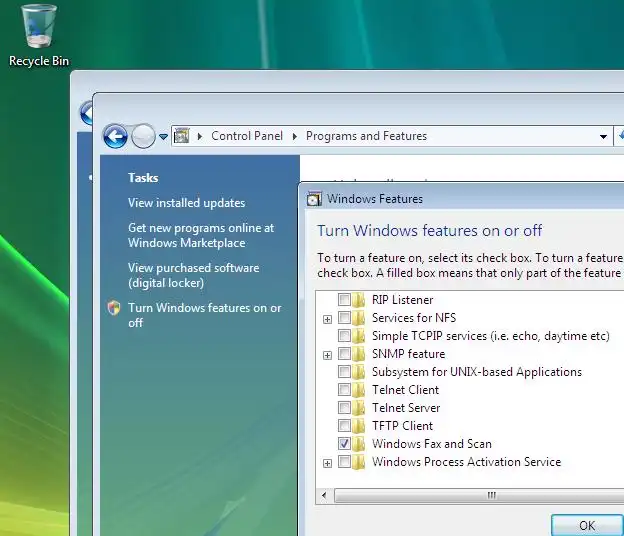
Task: Open the arrow before Control Panel breadcrumb
Action: pyautogui.click(x=200, y=136)
